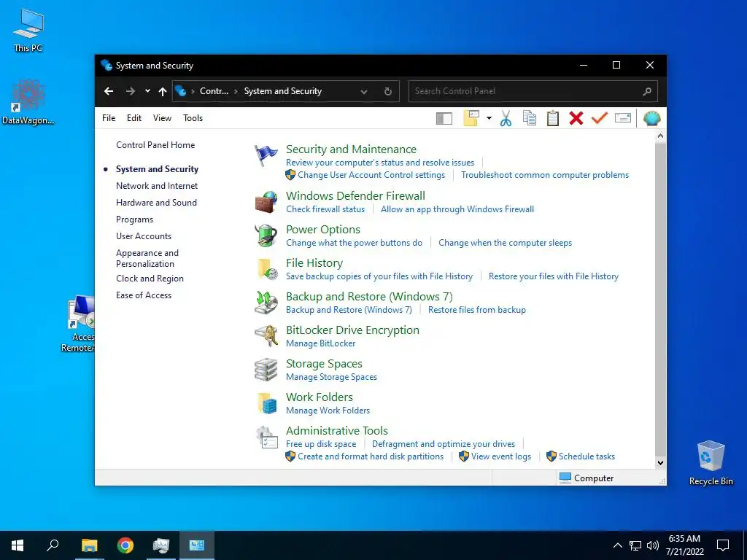Click the vertical scrollbar down arrow
This screenshot has height=560, width=747.
coord(660,462)
